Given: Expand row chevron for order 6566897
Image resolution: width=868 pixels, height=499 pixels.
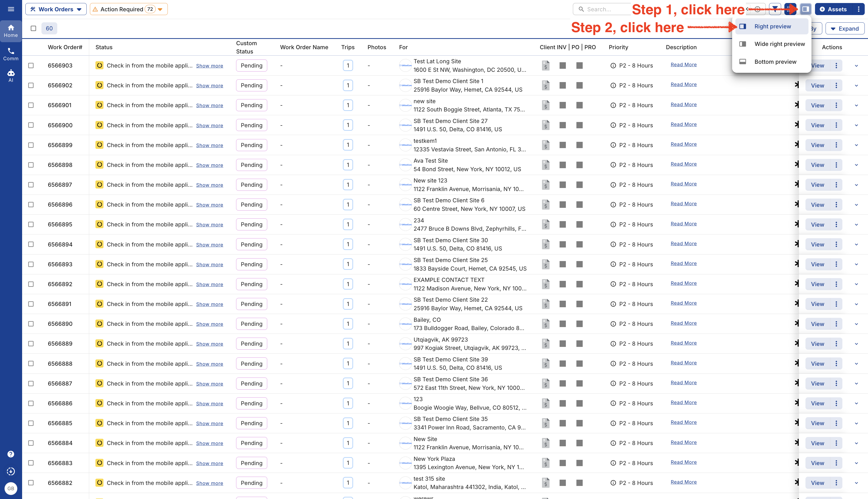Looking at the screenshot, I should pyautogui.click(x=856, y=185).
